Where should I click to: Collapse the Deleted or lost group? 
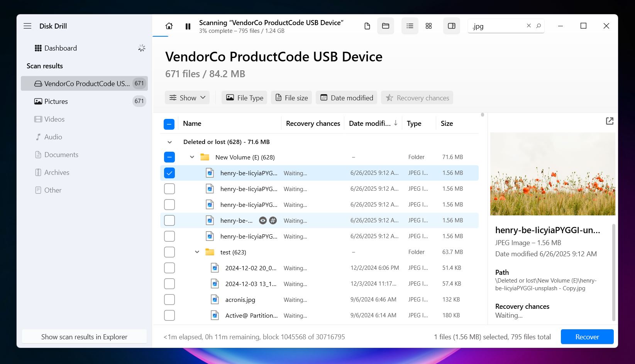[169, 142]
